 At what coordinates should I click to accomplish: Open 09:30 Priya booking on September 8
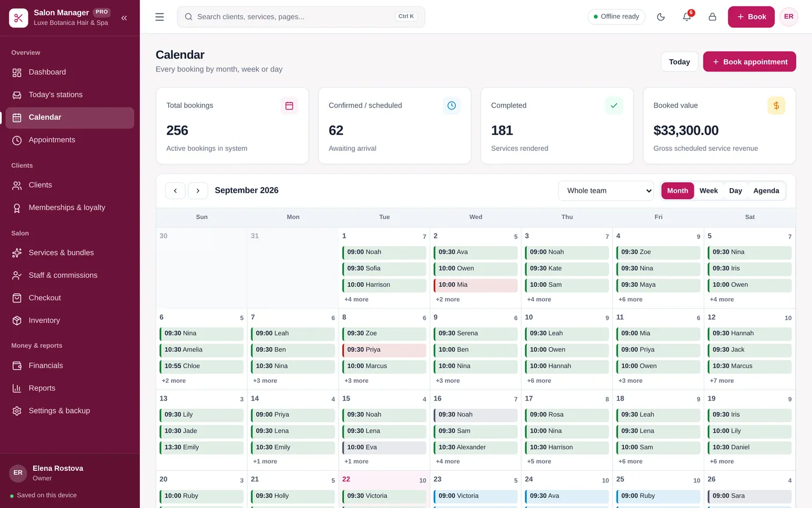(x=384, y=350)
